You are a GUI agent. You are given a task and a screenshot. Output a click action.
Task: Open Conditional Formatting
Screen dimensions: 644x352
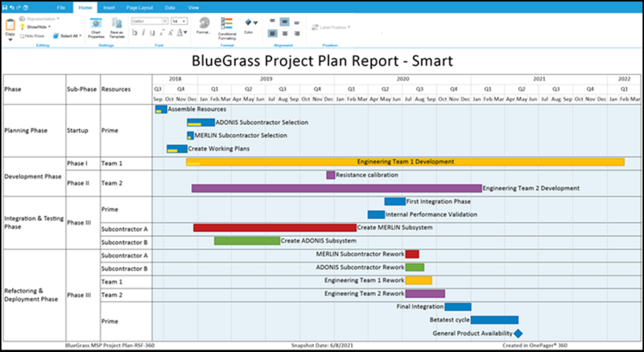click(227, 28)
